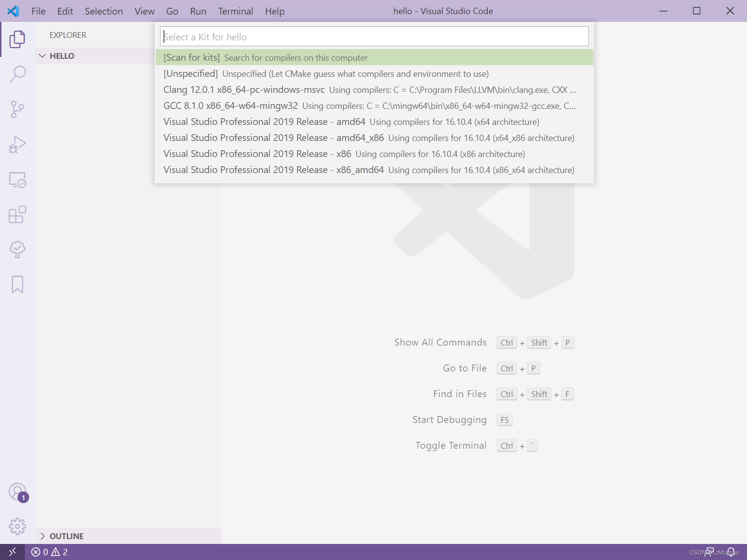The height and width of the screenshot is (560, 747).
Task: Open the Run menu
Action: click(198, 11)
